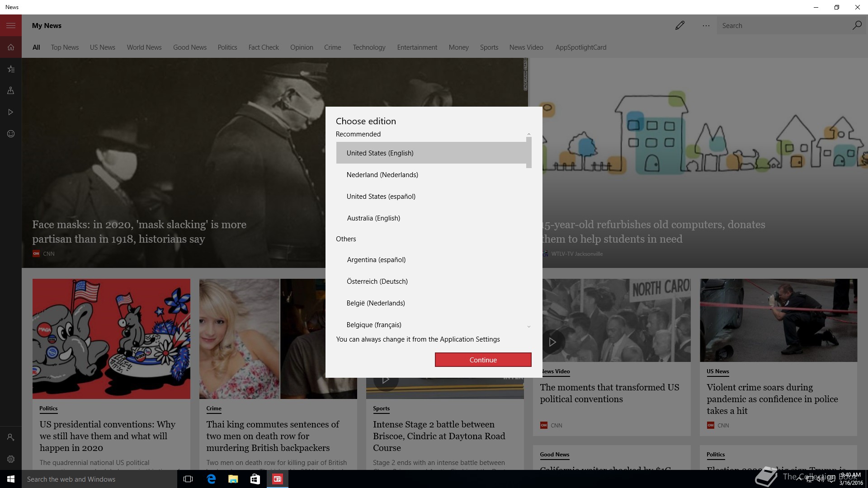Select Argentina (español) edition

tap(431, 259)
